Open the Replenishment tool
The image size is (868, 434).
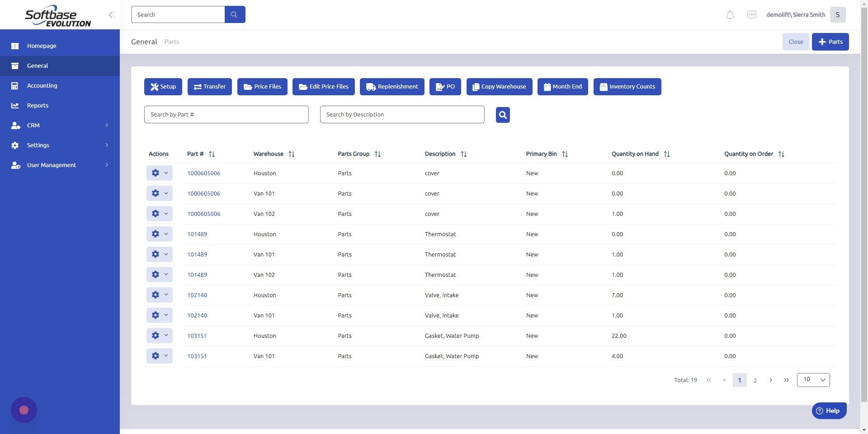click(x=392, y=86)
